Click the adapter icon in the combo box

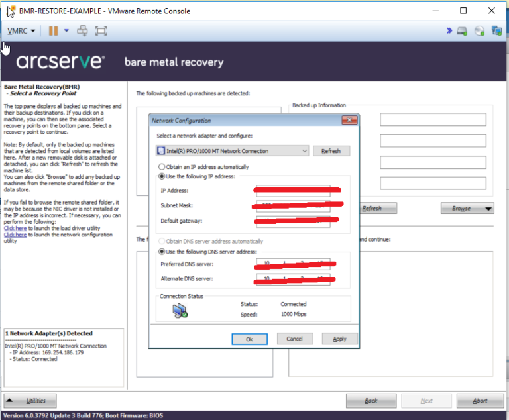click(161, 151)
